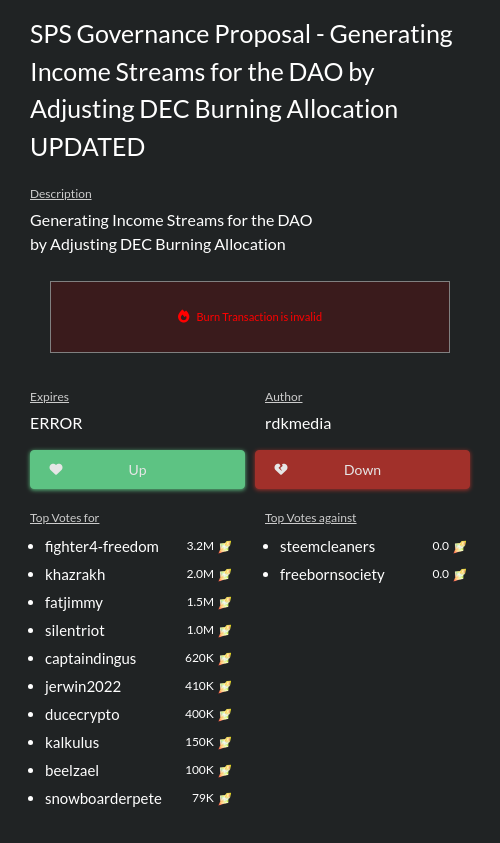Click the Author label
500x843 pixels.
pyautogui.click(x=283, y=397)
